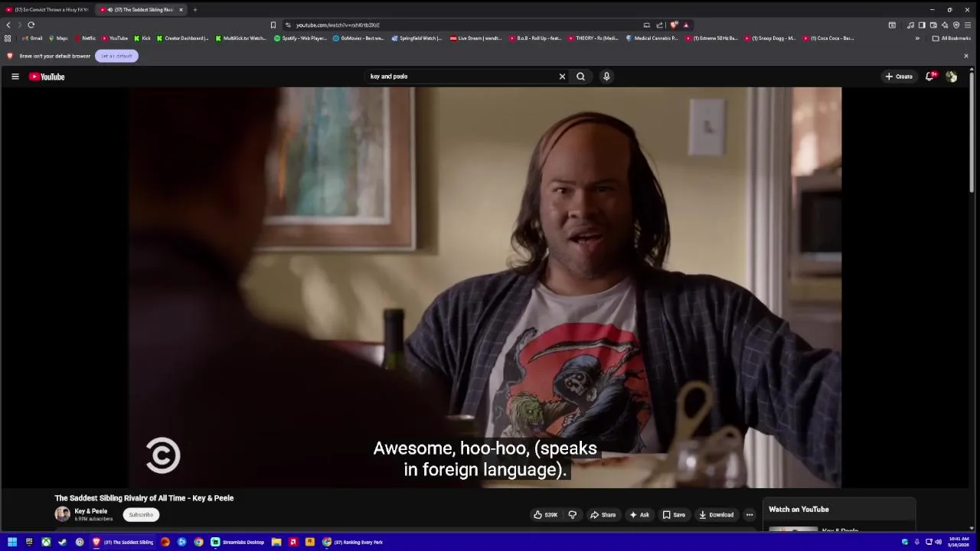This screenshot has height=551, width=980.
Task: Subscribe to the Key & Peele channel
Action: [x=141, y=515]
